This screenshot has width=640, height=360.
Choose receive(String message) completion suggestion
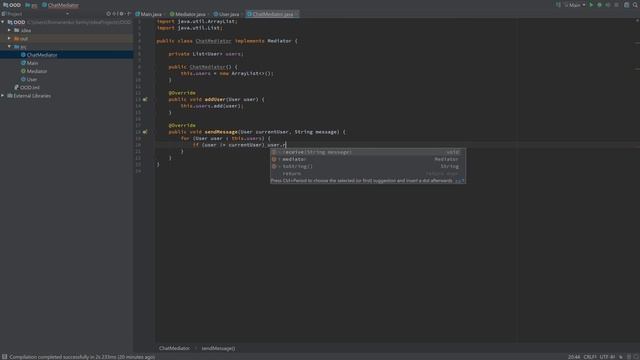coord(367,152)
